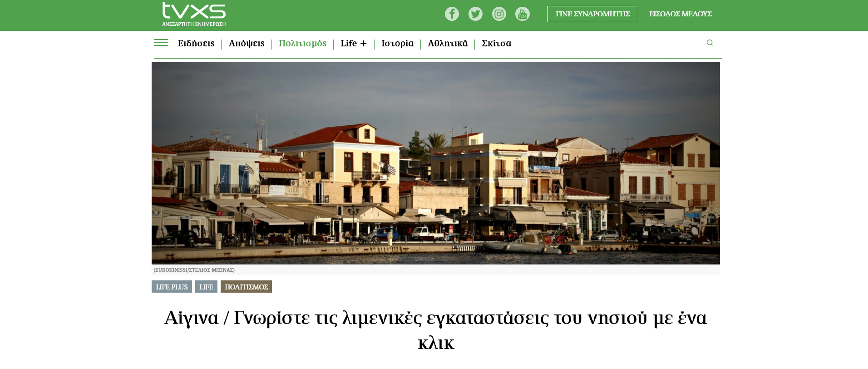Open the Ιστορία section
The width and height of the screenshot is (868, 369).
point(397,44)
